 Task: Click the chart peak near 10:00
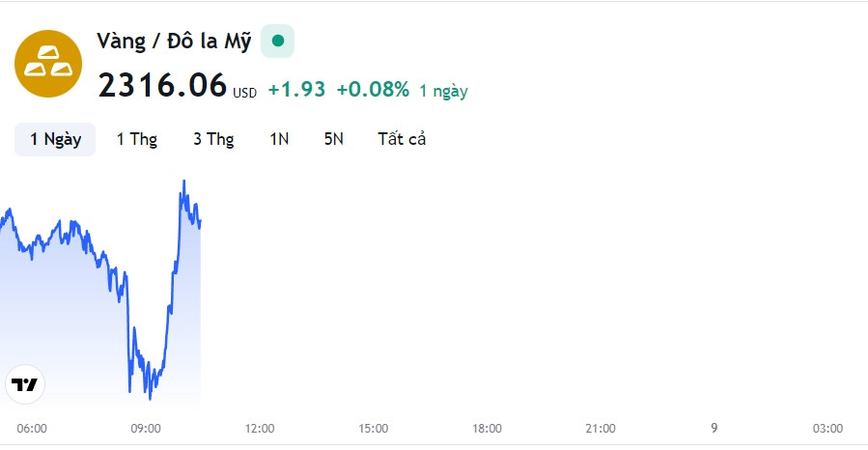(183, 181)
